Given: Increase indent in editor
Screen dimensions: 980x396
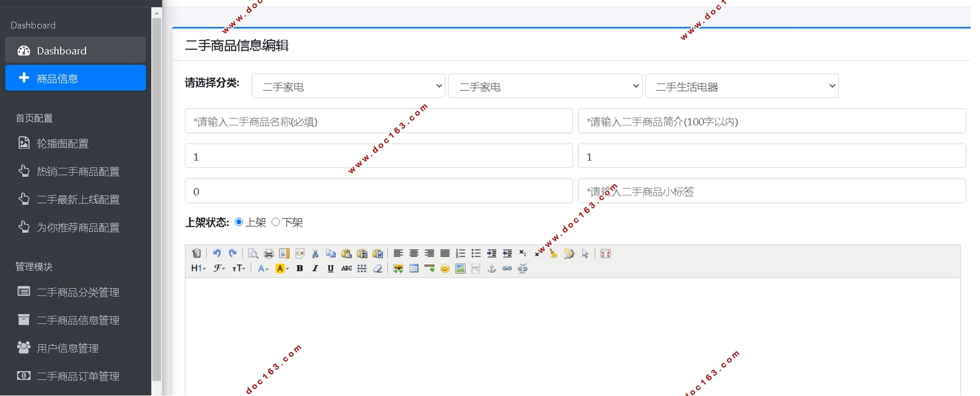Looking at the screenshot, I should pyautogui.click(x=491, y=253).
